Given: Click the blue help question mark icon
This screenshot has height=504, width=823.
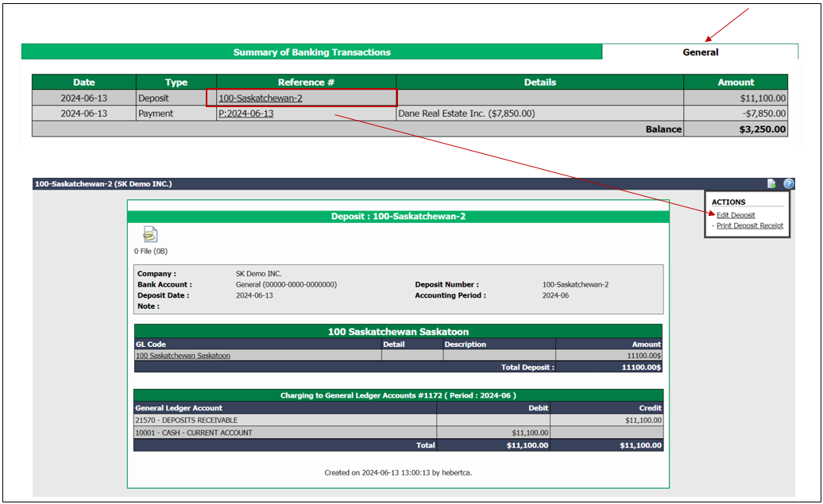Looking at the screenshot, I should click(x=788, y=183).
